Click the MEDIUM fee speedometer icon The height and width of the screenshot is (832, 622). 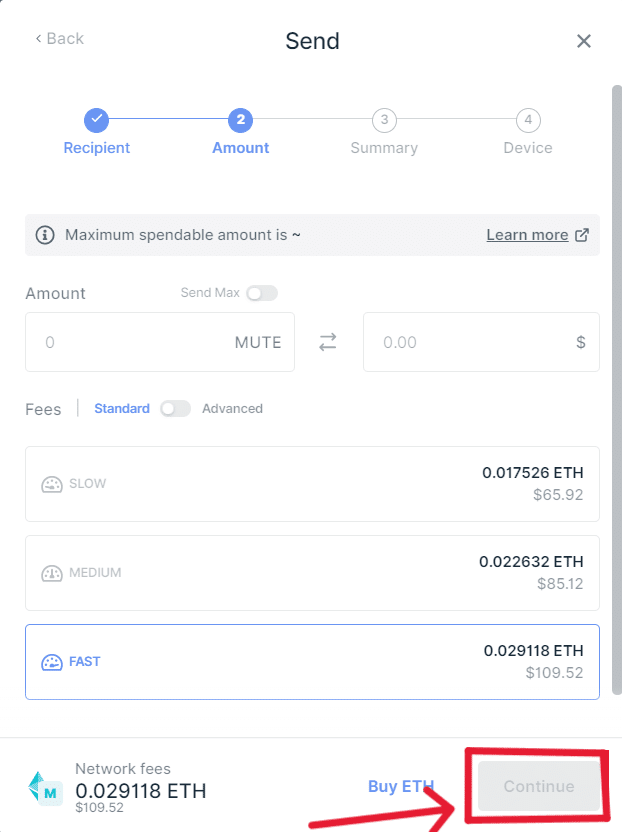(x=51, y=573)
